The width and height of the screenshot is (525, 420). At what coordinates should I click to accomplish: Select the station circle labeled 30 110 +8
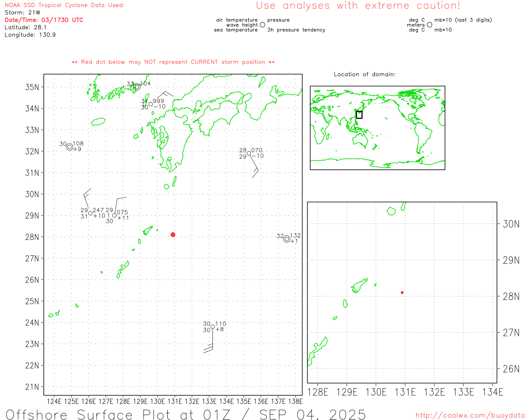212,327
